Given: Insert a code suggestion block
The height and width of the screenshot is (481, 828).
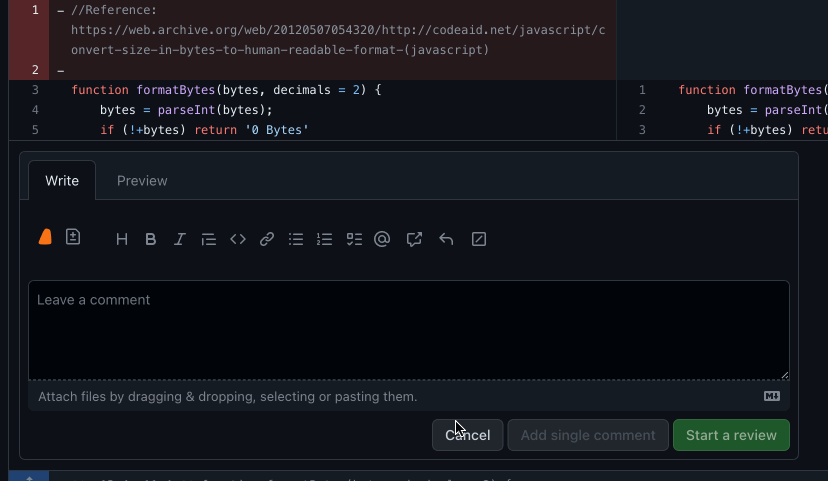Looking at the screenshot, I should 73,237.
